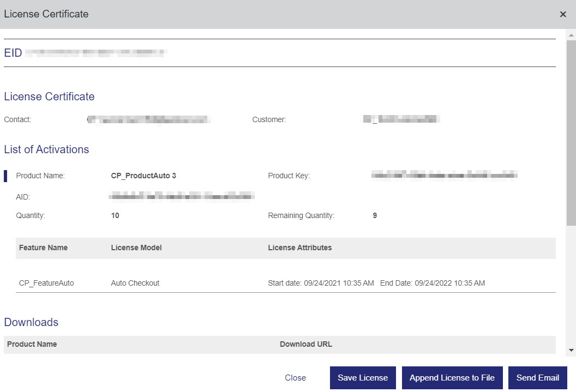Click the Close link at bottom
Image resolution: width=576 pixels, height=392 pixels.
pyautogui.click(x=295, y=378)
